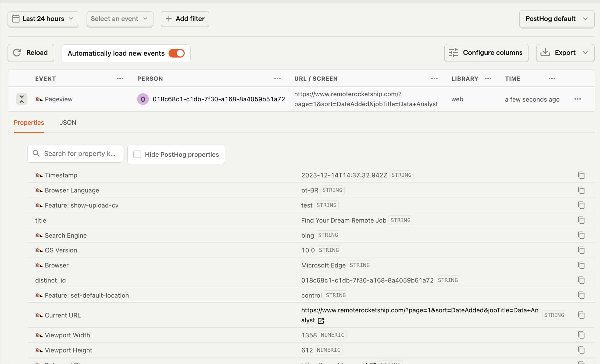The height and width of the screenshot is (364, 600).
Task: Copy the OS Version value
Action: [x=581, y=250]
